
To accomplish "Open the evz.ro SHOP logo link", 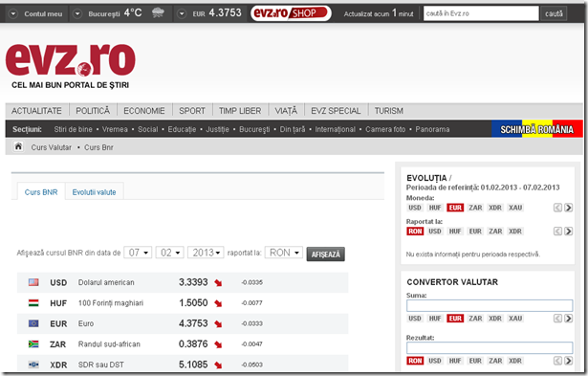I will pyautogui.click(x=291, y=13).
